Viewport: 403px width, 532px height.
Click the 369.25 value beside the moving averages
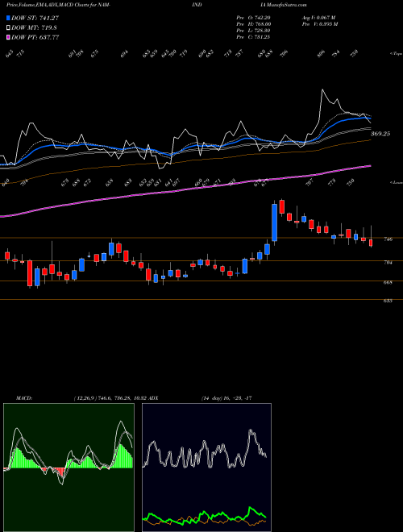pos(380,134)
